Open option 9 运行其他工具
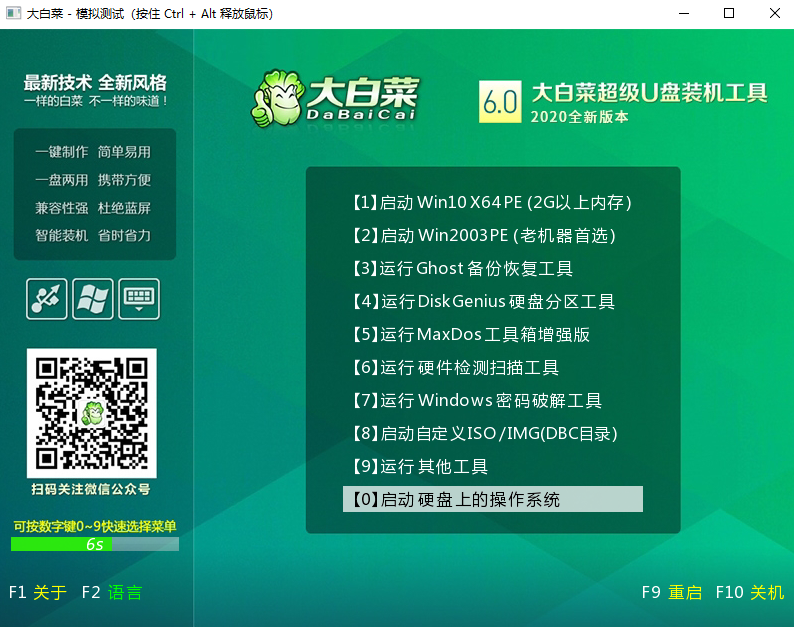Screen dimensions: 794x627 click(x=420, y=466)
